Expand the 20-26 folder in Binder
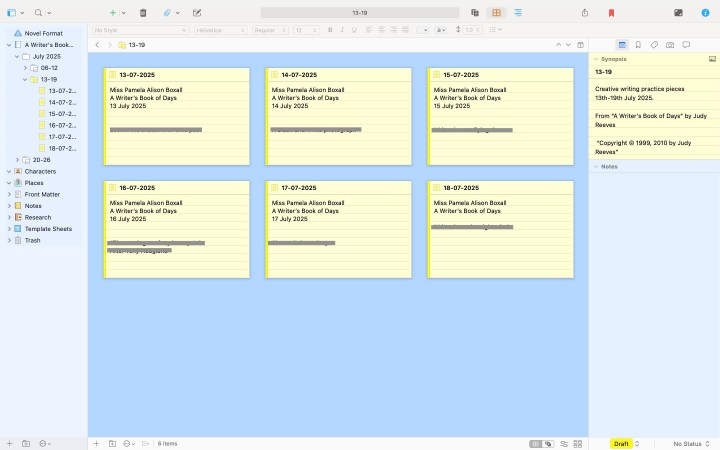720x450 pixels. click(x=17, y=160)
